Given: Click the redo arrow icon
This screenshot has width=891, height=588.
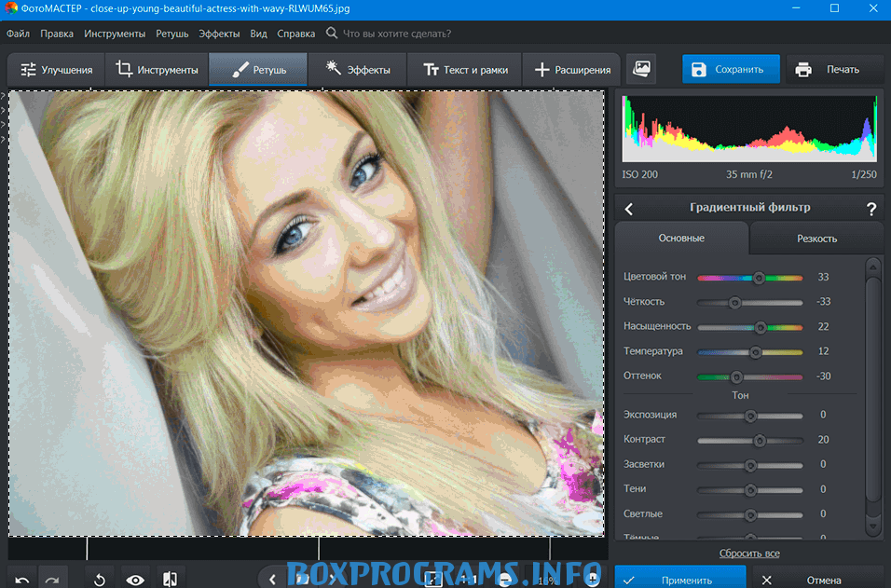Looking at the screenshot, I should click(x=52, y=580).
